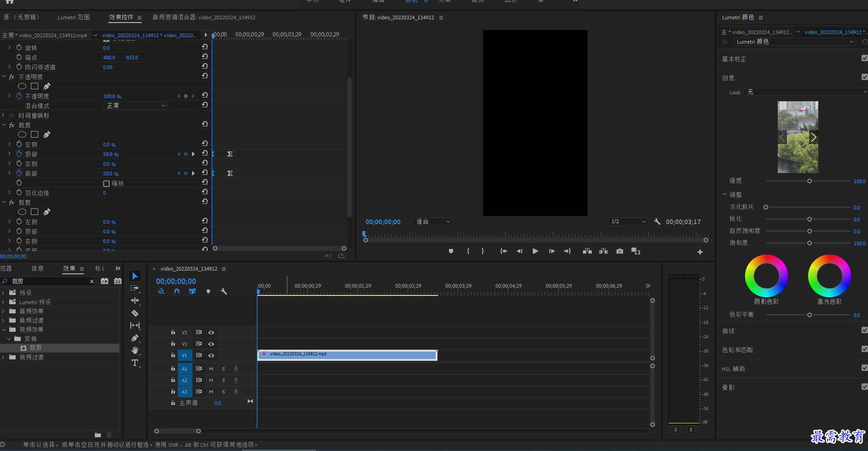
Task: Open 混合模式 dropdown showing 正常
Action: pos(135,106)
